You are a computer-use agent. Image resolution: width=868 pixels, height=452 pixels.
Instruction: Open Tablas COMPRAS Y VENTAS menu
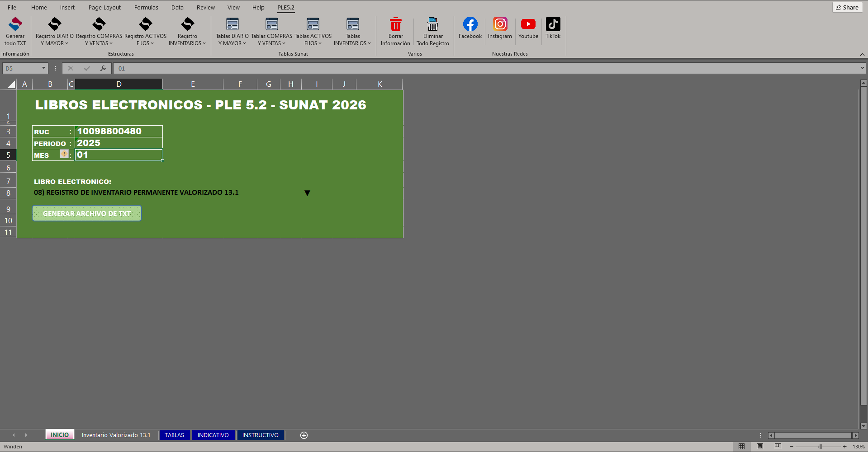[x=271, y=31]
